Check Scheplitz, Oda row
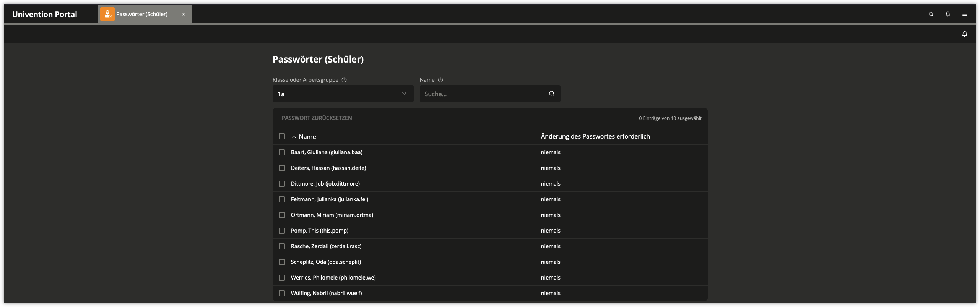The height and width of the screenshot is (307, 980). 282,262
